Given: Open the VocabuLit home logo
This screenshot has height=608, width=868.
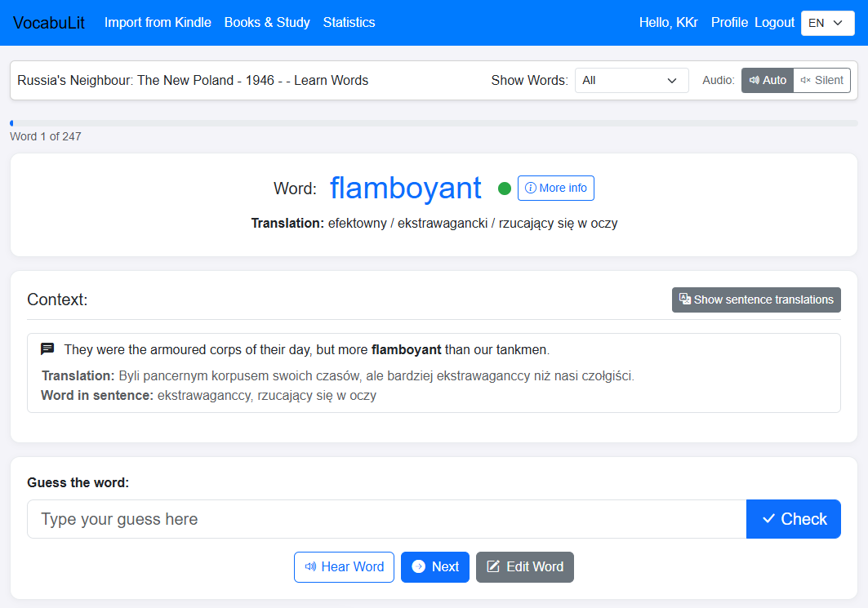Looking at the screenshot, I should coord(49,23).
